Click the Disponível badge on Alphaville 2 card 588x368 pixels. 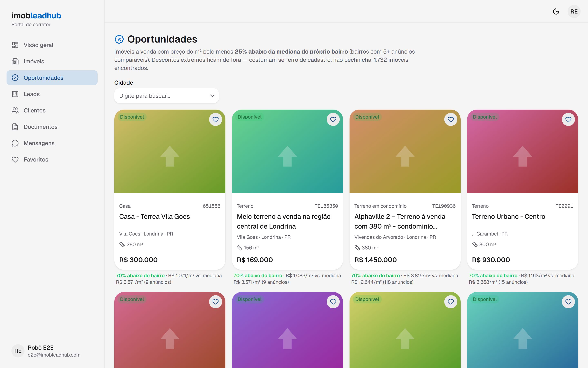pos(367,117)
